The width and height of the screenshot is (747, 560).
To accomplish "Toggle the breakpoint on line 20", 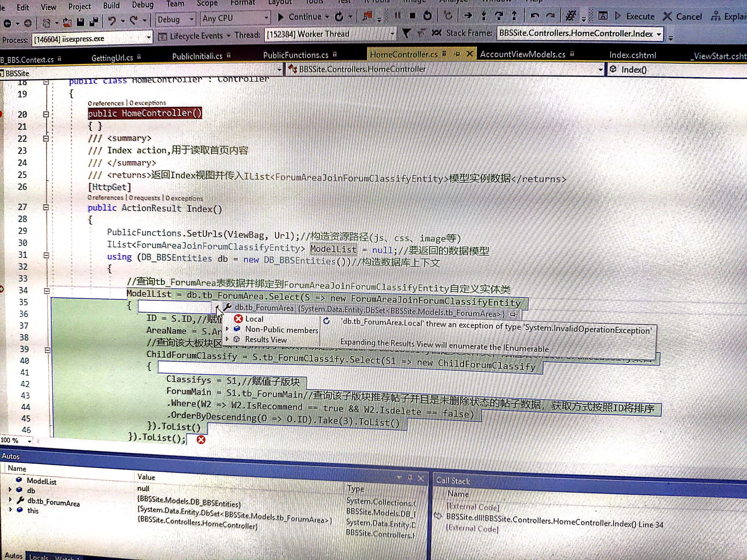I will (1, 114).
